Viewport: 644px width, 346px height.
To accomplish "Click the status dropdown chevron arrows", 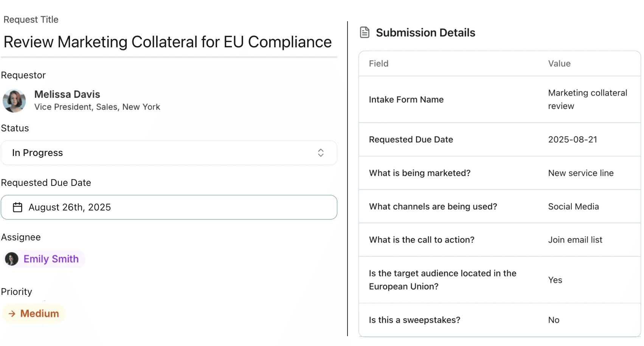I will point(321,153).
